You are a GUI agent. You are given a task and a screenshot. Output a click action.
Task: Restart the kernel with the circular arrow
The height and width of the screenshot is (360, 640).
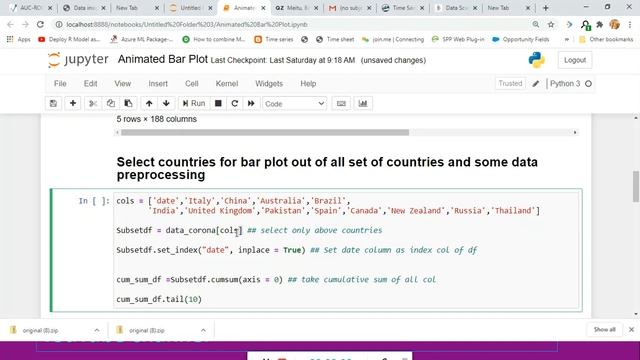click(235, 104)
